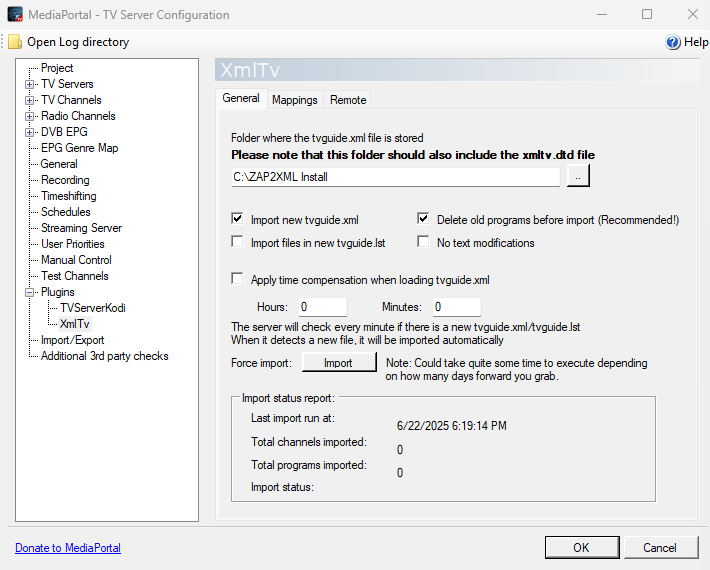Expand the TV Channels tree node
The height and width of the screenshot is (570, 710).
[x=29, y=100]
